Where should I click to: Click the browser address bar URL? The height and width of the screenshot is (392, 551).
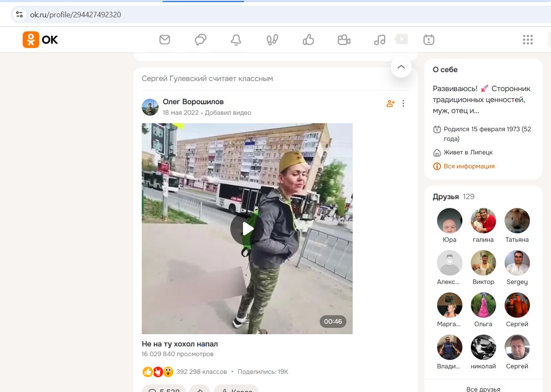(x=76, y=15)
